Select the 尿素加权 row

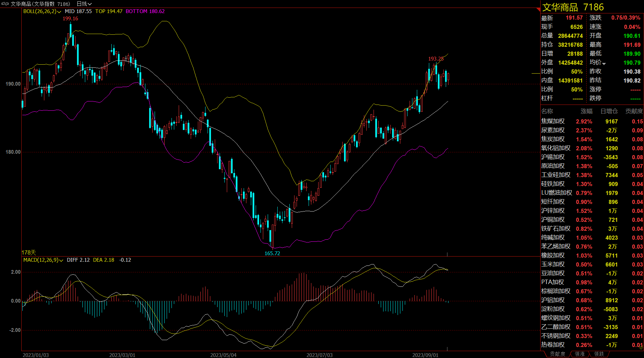click(592, 130)
